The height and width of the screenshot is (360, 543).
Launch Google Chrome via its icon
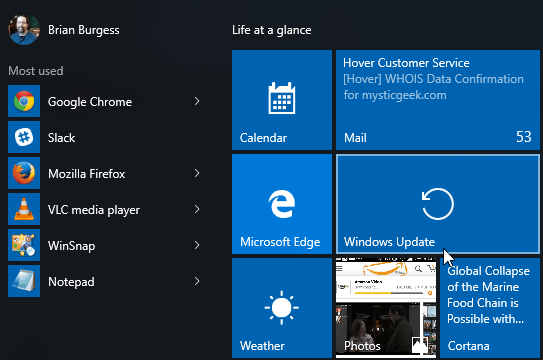(24, 101)
